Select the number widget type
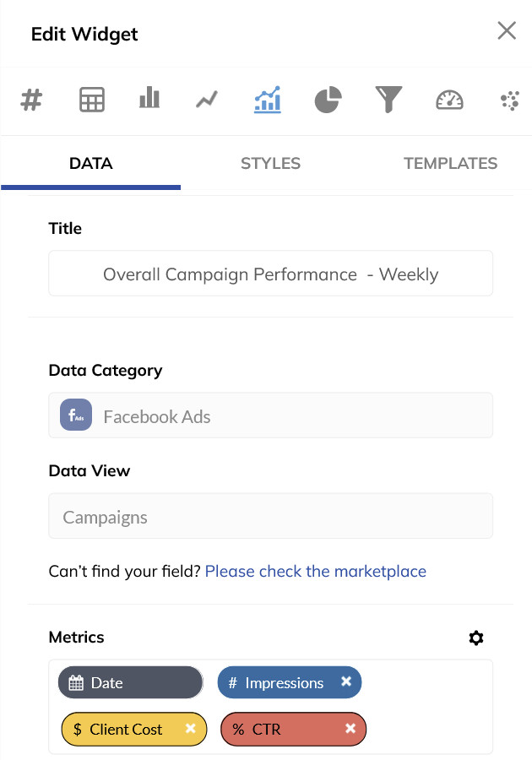Viewport: 532px width, 760px height. [x=31, y=100]
